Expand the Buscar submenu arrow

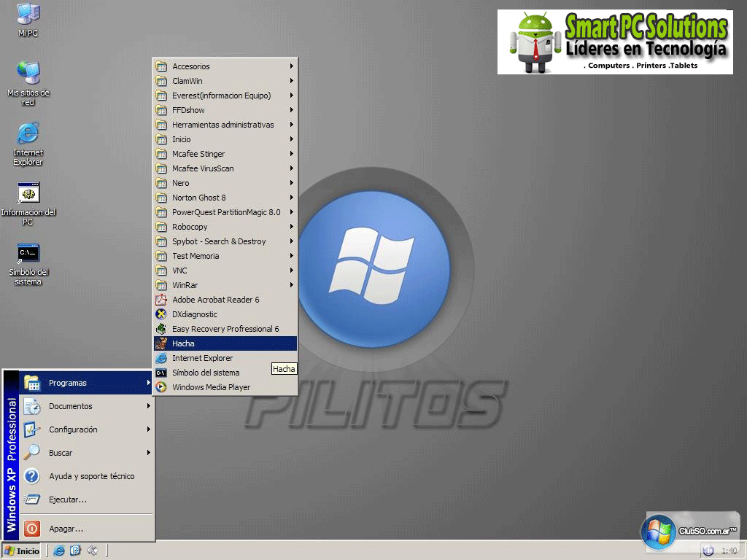[x=148, y=452]
